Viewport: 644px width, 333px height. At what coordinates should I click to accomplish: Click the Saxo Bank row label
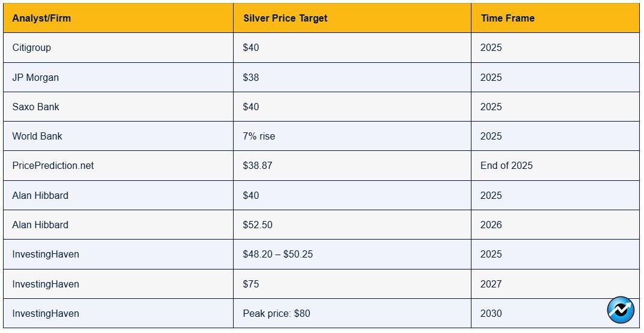pos(36,107)
